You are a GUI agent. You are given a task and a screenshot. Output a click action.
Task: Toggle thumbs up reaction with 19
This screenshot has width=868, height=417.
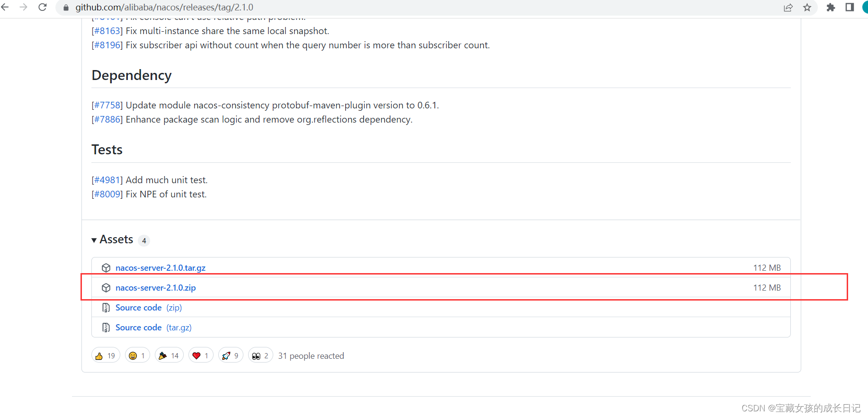[106, 355]
